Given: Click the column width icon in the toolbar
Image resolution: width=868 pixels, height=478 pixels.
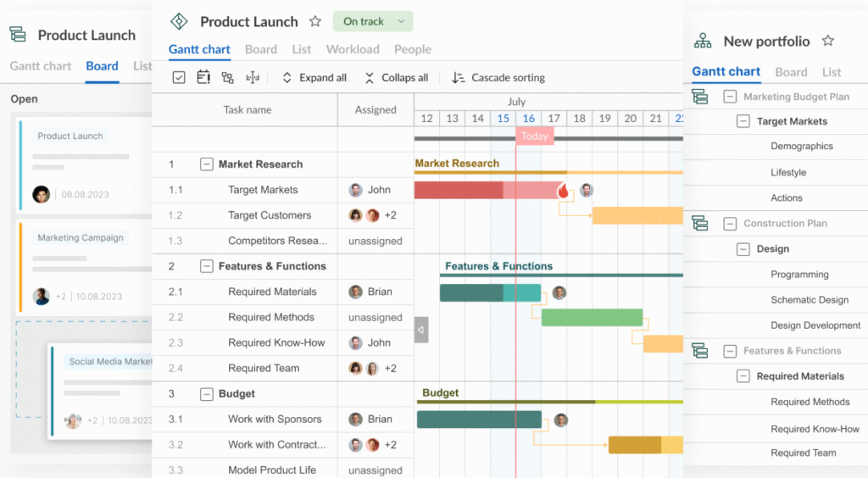Looking at the screenshot, I should [252, 78].
